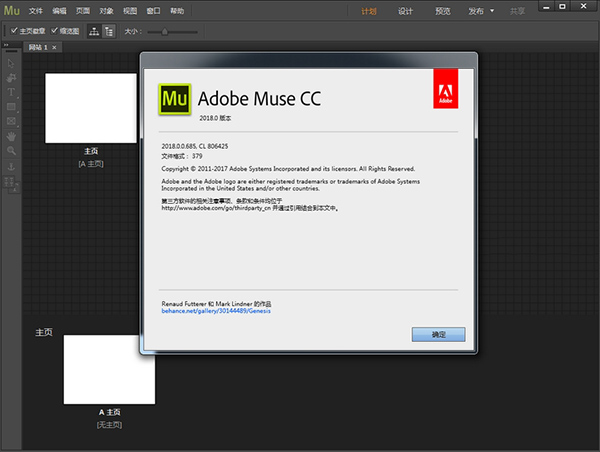Switch to vertical sitemap layout icon
Viewport: 600px width, 452px height.
click(109, 32)
